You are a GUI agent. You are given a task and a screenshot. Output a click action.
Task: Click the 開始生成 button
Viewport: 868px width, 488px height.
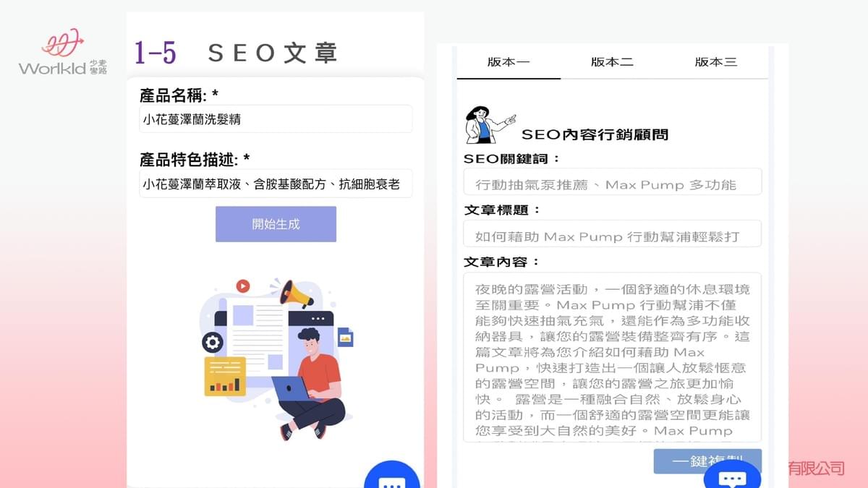pyautogui.click(x=276, y=224)
